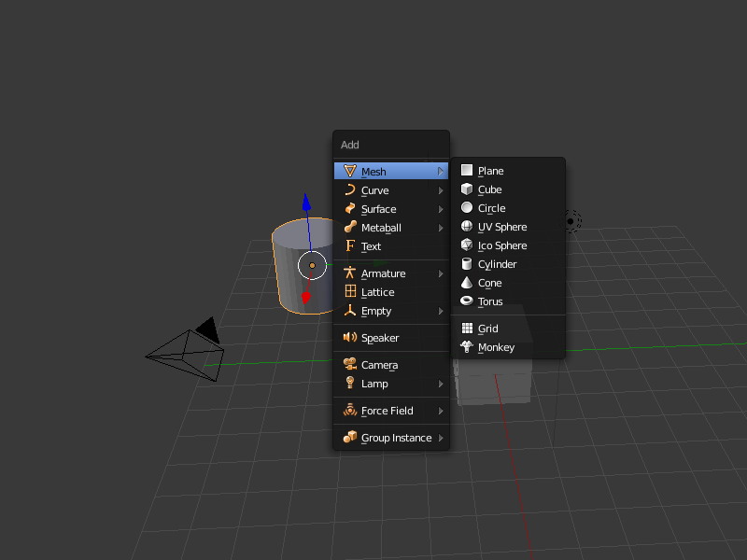Click the Armature figure icon
The height and width of the screenshot is (560, 747).
(349, 273)
